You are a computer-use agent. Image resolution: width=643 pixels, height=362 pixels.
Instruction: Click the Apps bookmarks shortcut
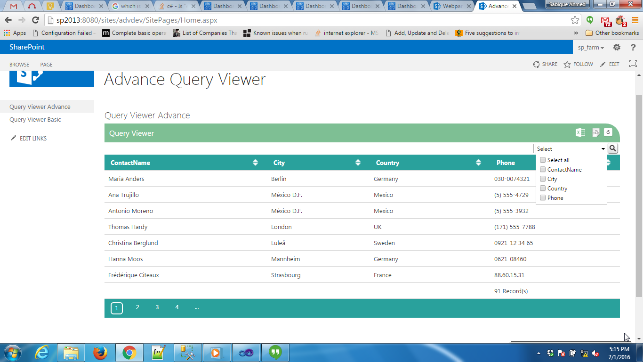click(x=15, y=33)
